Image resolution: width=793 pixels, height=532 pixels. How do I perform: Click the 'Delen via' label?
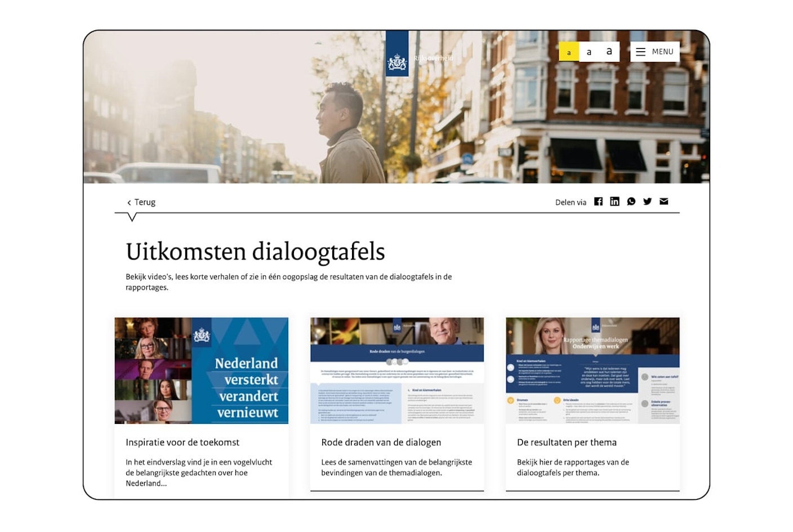pyautogui.click(x=571, y=202)
